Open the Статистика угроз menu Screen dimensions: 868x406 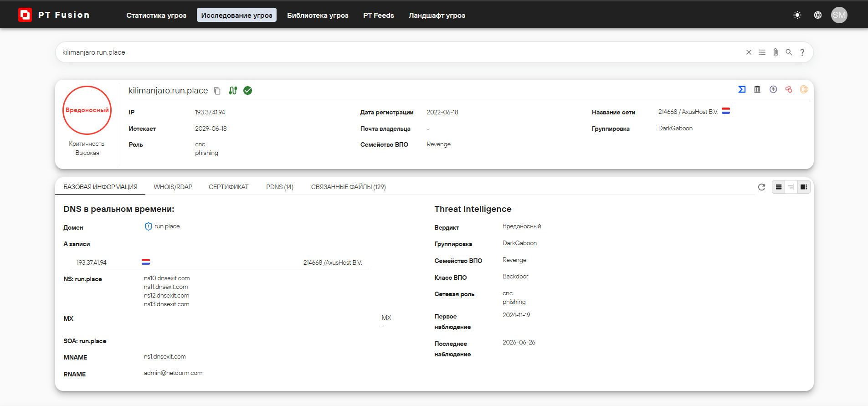tap(156, 15)
